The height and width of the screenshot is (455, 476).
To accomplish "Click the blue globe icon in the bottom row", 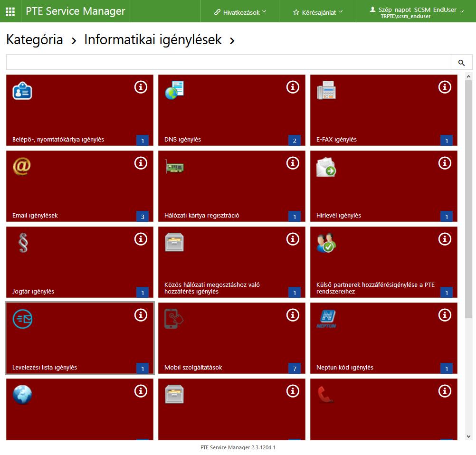I will point(22,395).
